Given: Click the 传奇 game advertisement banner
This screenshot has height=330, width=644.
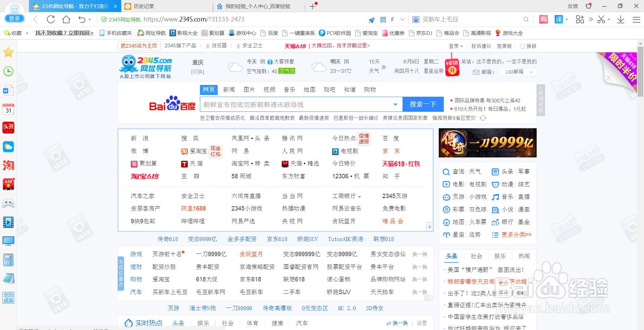Looking at the screenshot, I should (x=487, y=143).
